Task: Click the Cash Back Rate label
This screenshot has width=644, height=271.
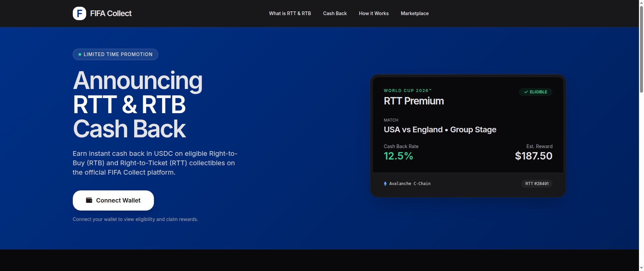Action: click(401, 146)
